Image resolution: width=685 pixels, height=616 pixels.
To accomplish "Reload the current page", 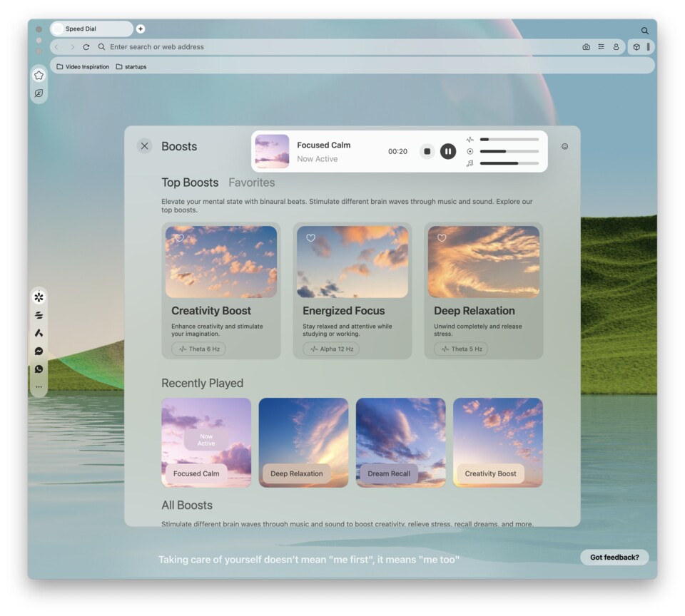I will coord(86,47).
